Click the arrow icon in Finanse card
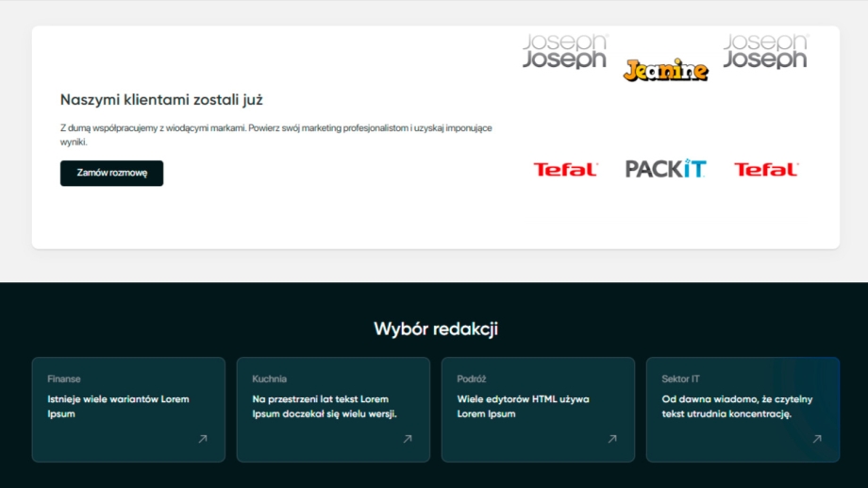 point(202,439)
